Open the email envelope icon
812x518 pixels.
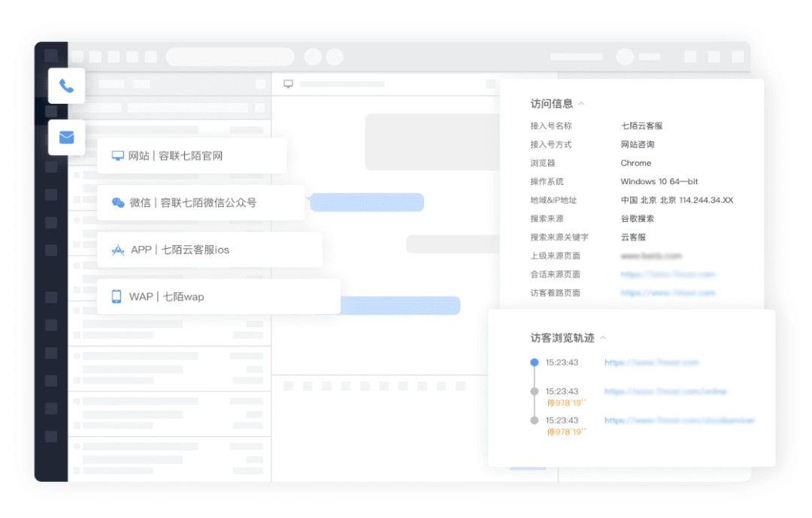(x=66, y=138)
